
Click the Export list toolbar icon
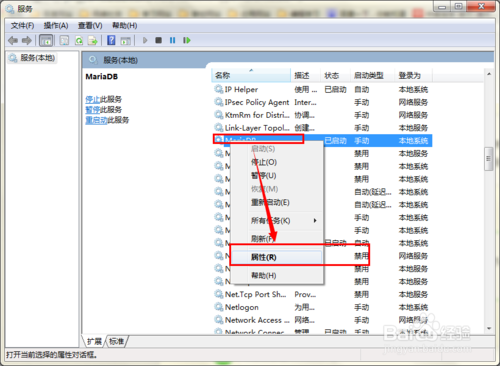pyautogui.click(x=92, y=41)
